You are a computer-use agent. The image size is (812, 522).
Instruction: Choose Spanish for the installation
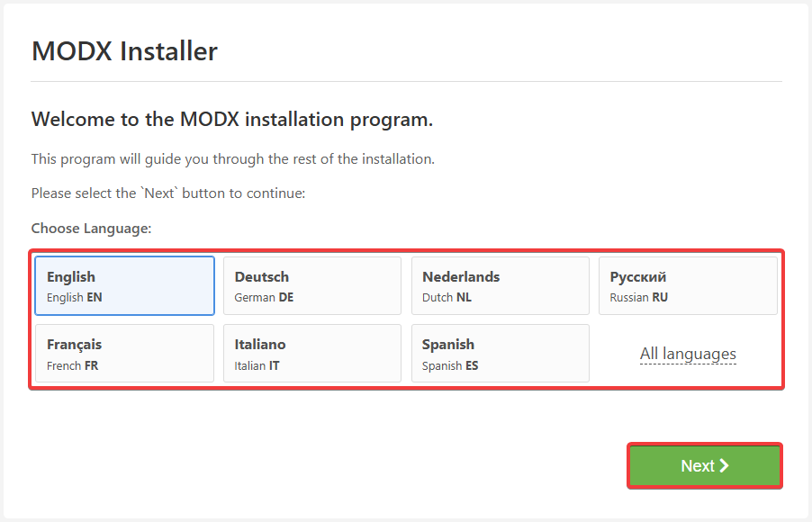[501, 353]
